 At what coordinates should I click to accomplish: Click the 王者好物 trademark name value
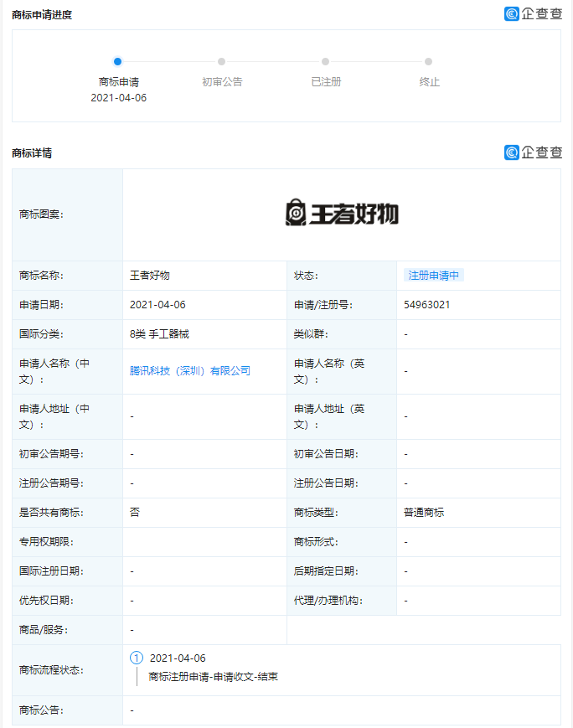click(149, 276)
